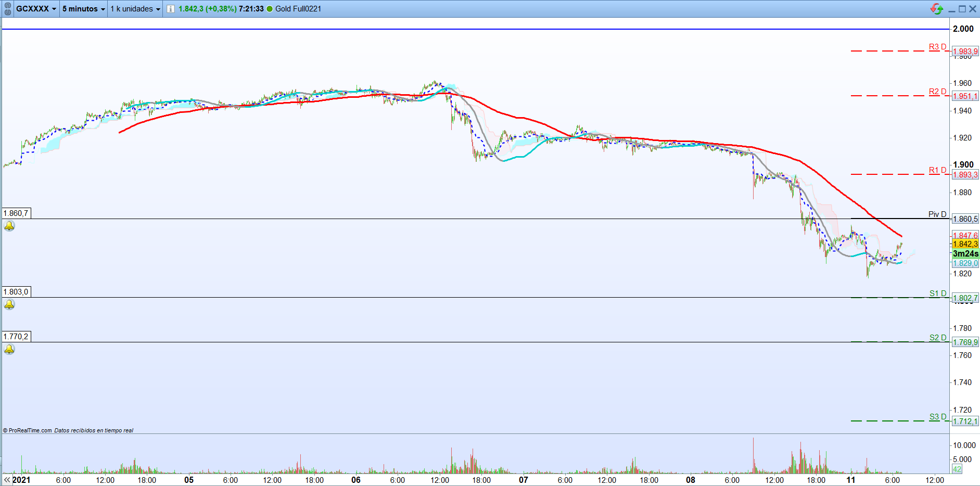The width and height of the screenshot is (980, 486).
Task: Click the green 42 volume value box
Action: click(957, 469)
